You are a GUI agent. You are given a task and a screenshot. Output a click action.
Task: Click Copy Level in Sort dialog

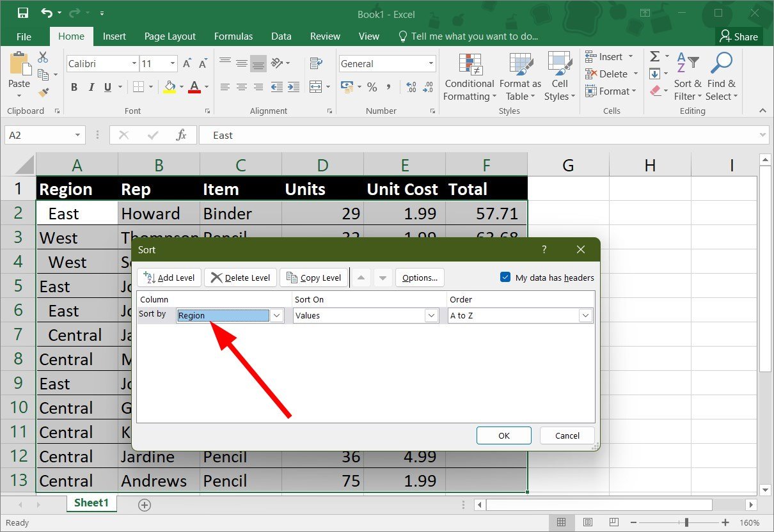pos(313,278)
